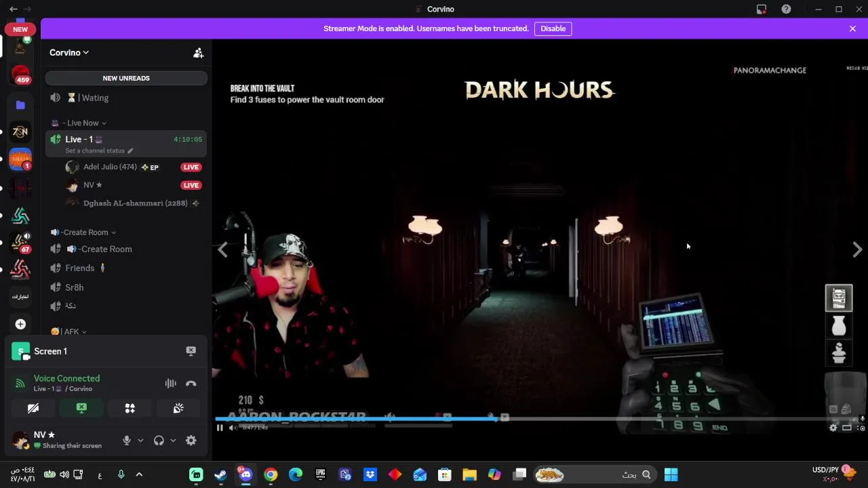Seek on the blue video progress bar
This screenshot has height=488, width=868.
pos(357,419)
